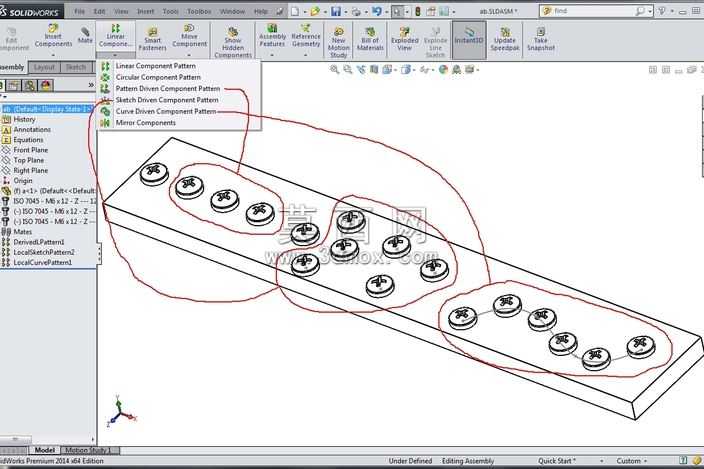This screenshot has height=469, width=704.
Task: Click the Exploded View tool
Action: tap(404, 39)
